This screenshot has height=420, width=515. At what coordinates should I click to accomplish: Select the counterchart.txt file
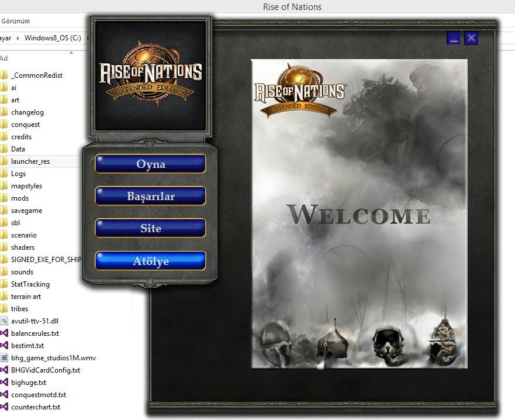(x=36, y=407)
